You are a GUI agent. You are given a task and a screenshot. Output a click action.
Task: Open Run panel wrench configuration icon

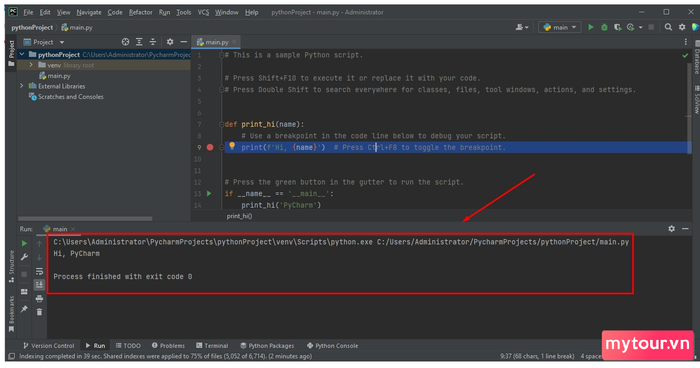coord(25,257)
